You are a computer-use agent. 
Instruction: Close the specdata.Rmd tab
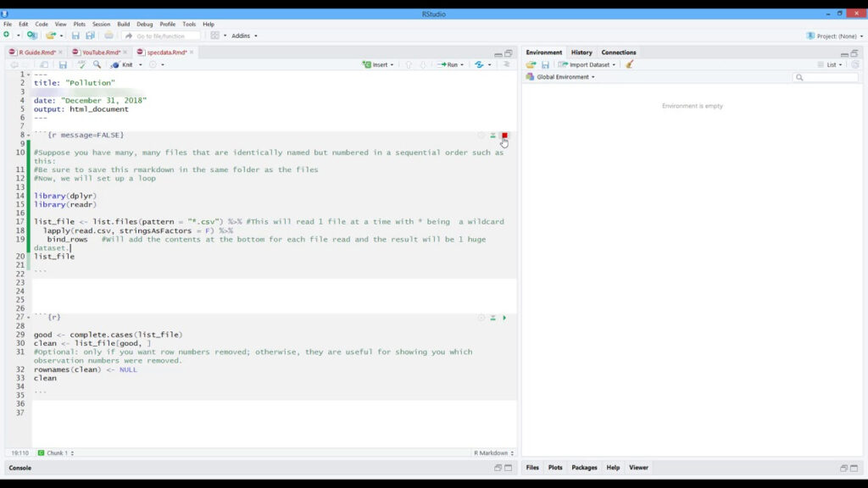192,52
